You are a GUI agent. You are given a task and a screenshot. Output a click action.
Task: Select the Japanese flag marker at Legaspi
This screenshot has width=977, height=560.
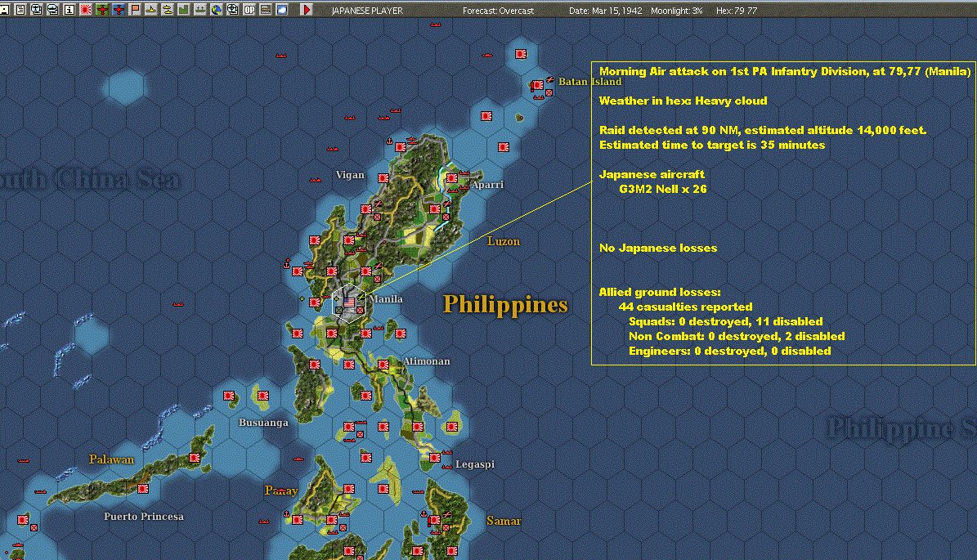(x=435, y=458)
